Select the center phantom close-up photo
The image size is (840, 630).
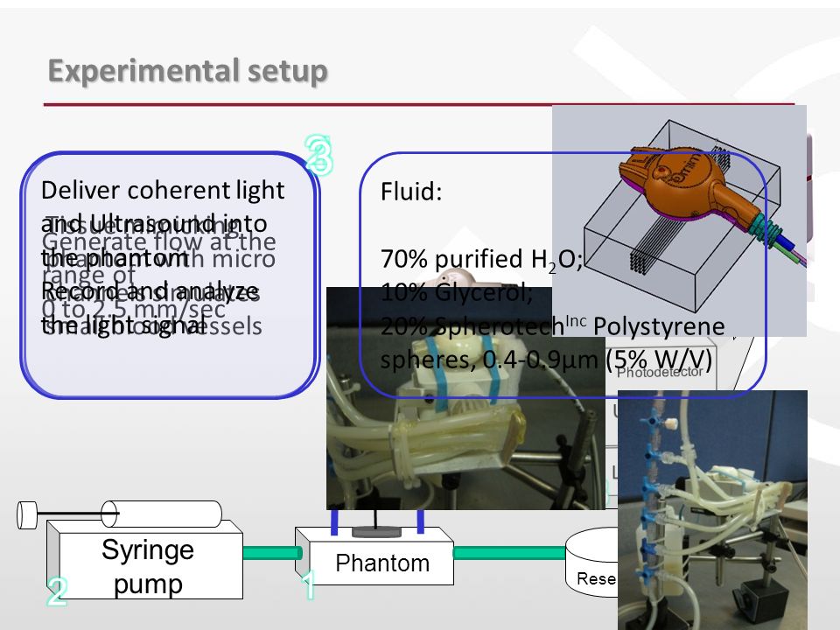pyautogui.click(x=465, y=398)
